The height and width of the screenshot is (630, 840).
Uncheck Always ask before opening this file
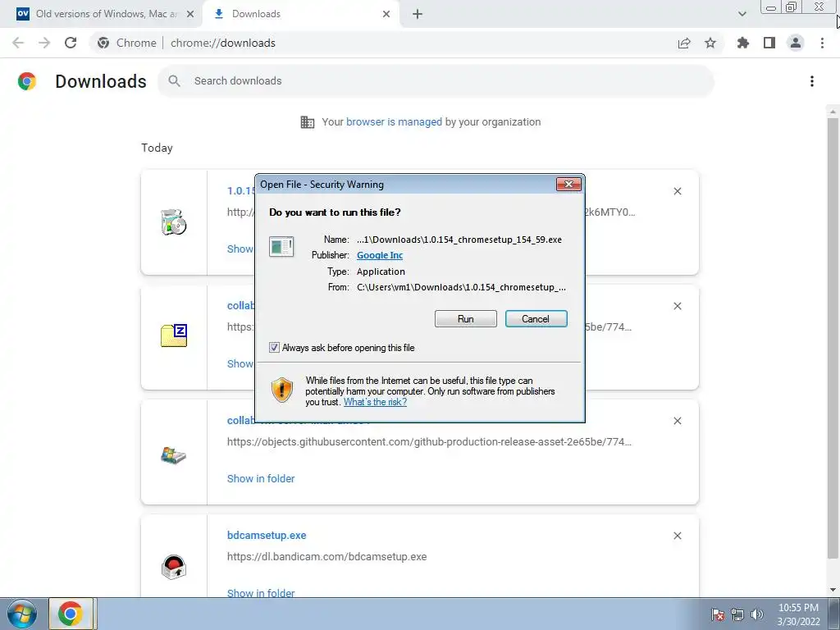[x=274, y=348]
